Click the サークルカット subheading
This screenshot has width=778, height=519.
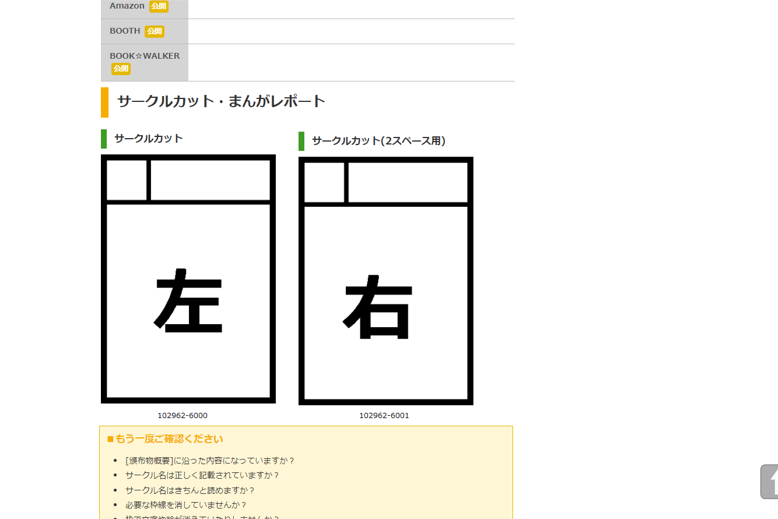click(148, 139)
